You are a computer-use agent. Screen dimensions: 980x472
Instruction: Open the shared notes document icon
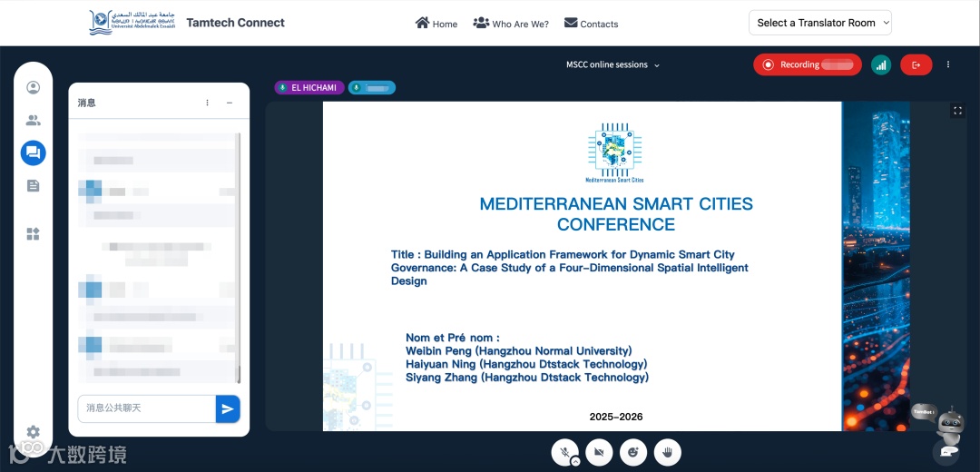tap(34, 186)
